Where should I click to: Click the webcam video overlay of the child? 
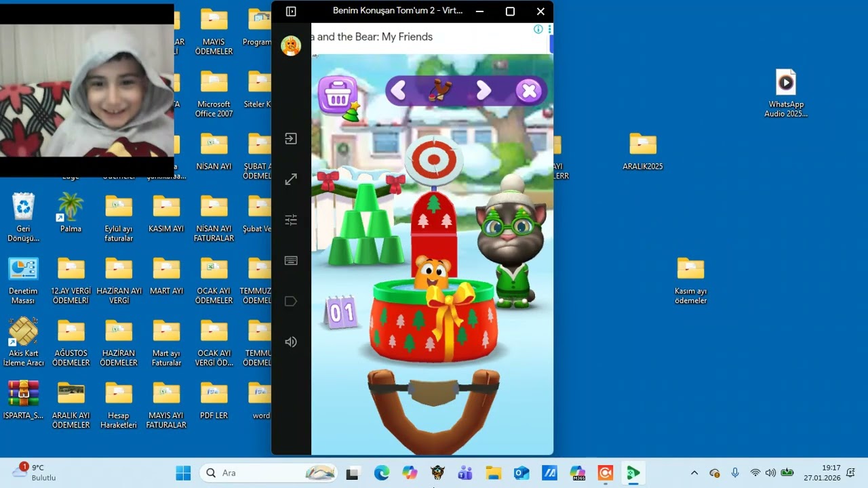[x=87, y=91]
